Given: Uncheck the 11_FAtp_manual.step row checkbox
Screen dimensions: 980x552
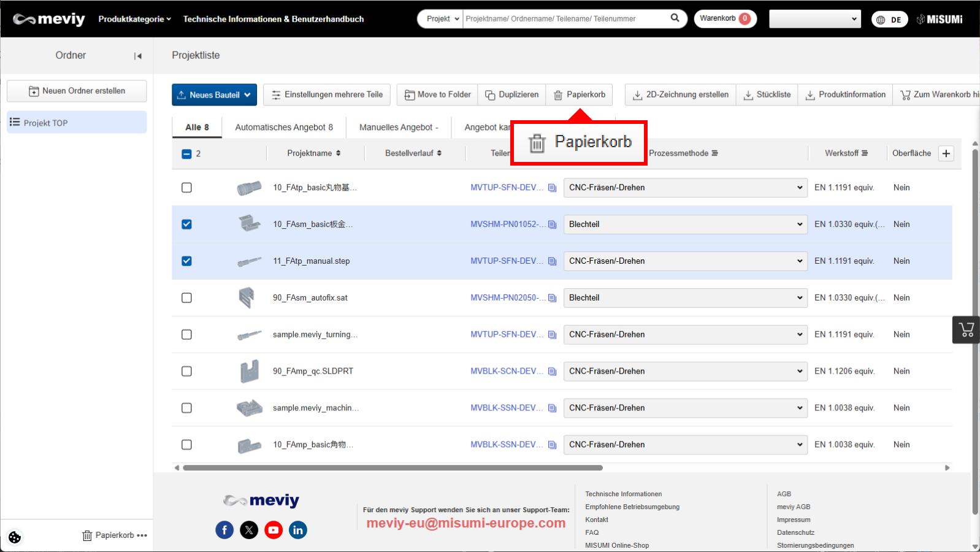Looking at the screenshot, I should click(x=187, y=261).
